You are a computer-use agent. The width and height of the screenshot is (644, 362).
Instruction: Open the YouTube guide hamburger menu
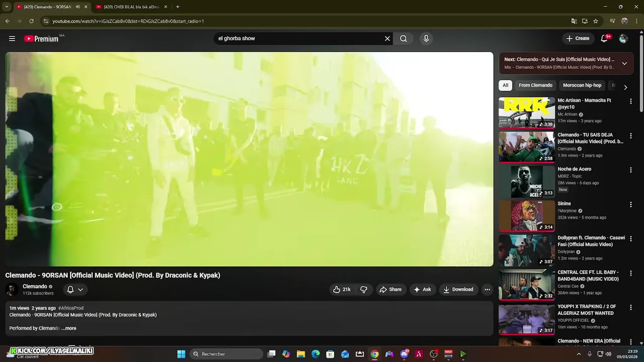(12, 39)
